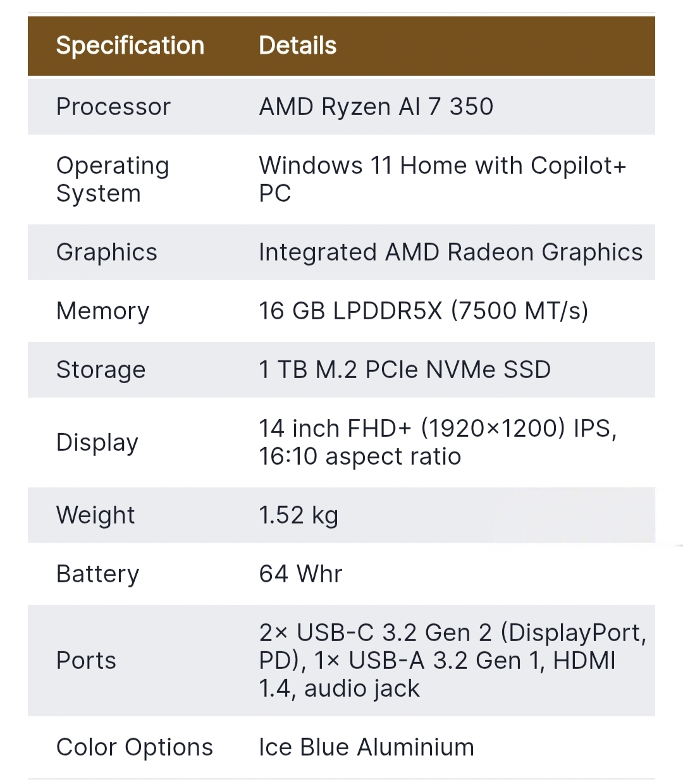683x784 pixels.
Task: Click the Ice Blue Aluminium color value
Action: [366, 747]
